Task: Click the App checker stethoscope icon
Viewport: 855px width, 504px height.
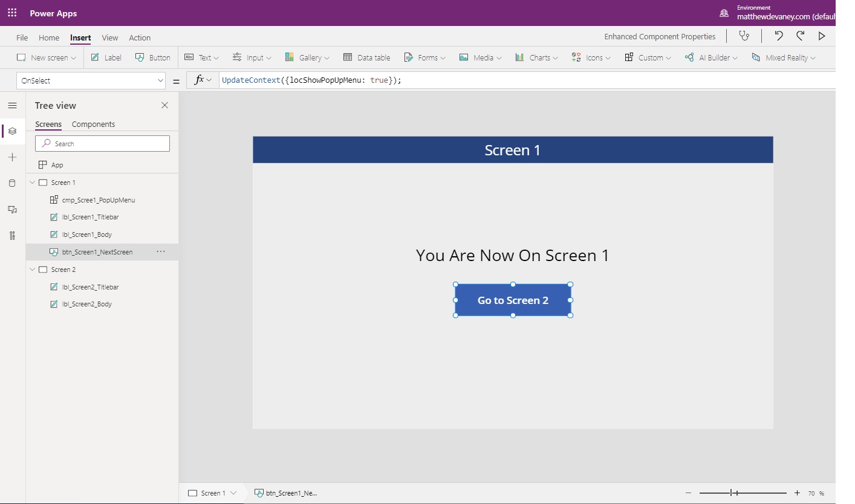Action: point(744,36)
